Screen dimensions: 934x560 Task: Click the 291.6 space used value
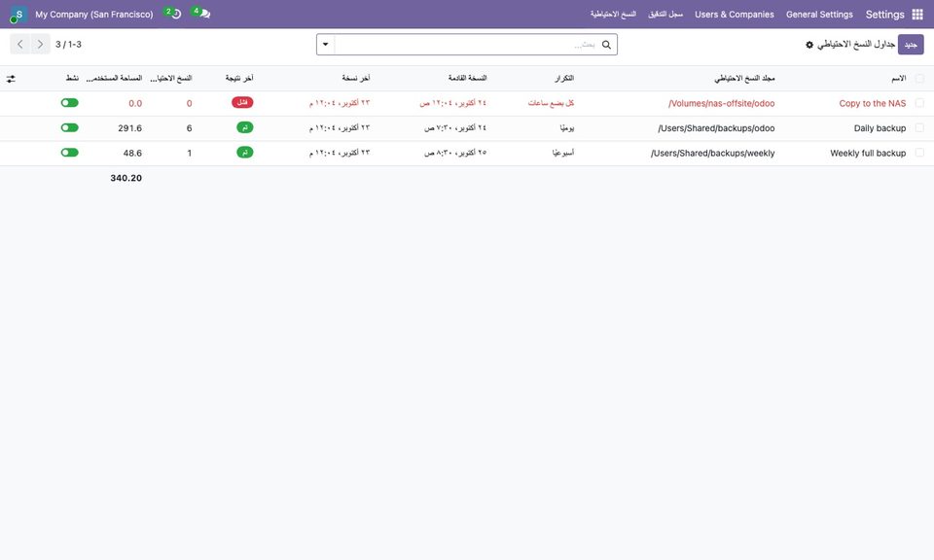click(x=129, y=128)
